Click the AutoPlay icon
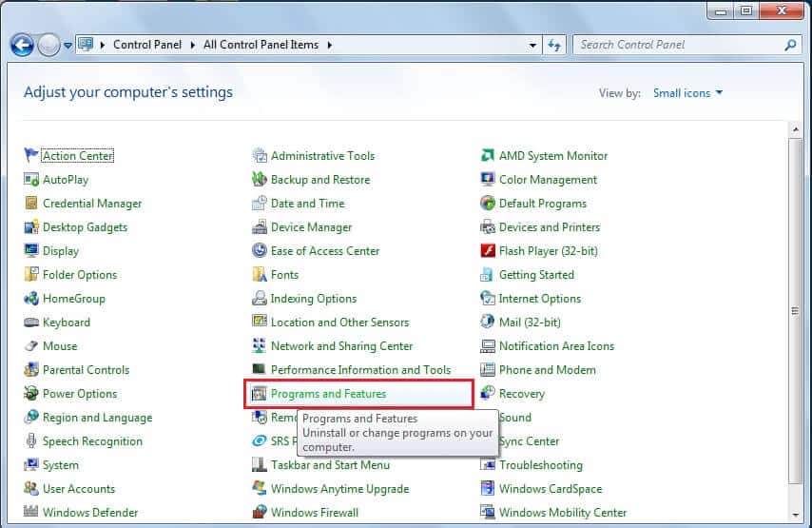This screenshot has width=812, height=528. (x=31, y=179)
